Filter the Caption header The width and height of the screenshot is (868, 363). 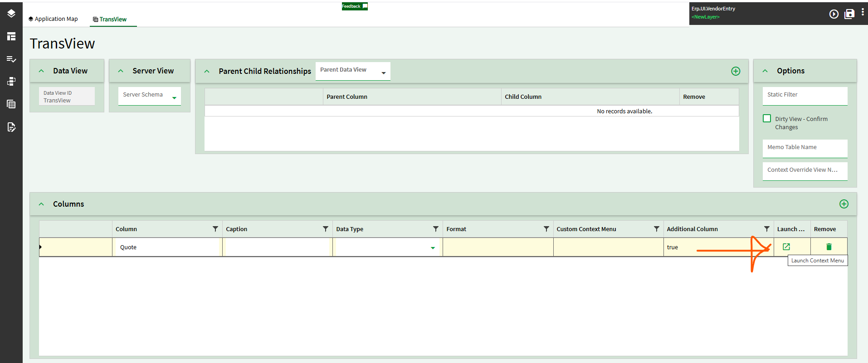click(x=326, y=229)
